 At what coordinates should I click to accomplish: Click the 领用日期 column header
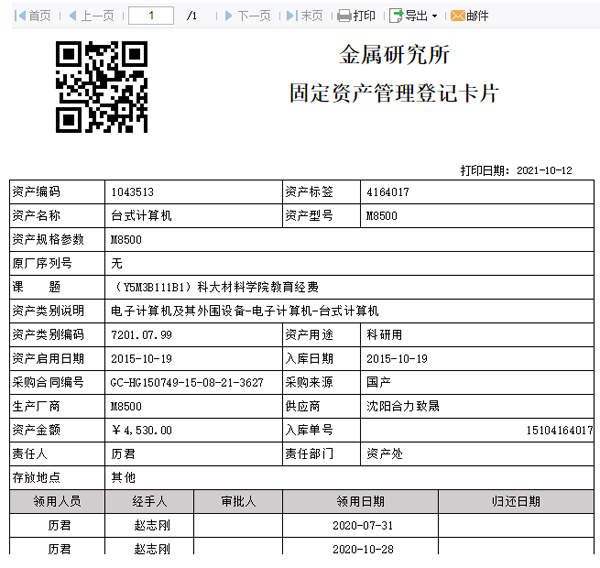(360, 501)
